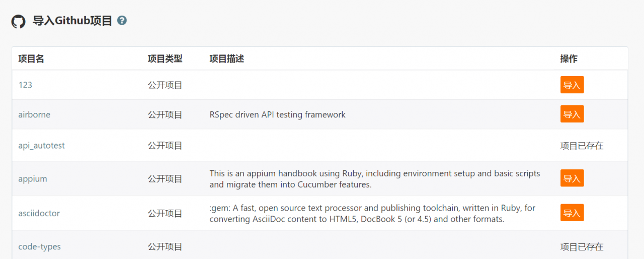
Task: Click 项目已存在 status for api_autotest
Action: (582, 146)
